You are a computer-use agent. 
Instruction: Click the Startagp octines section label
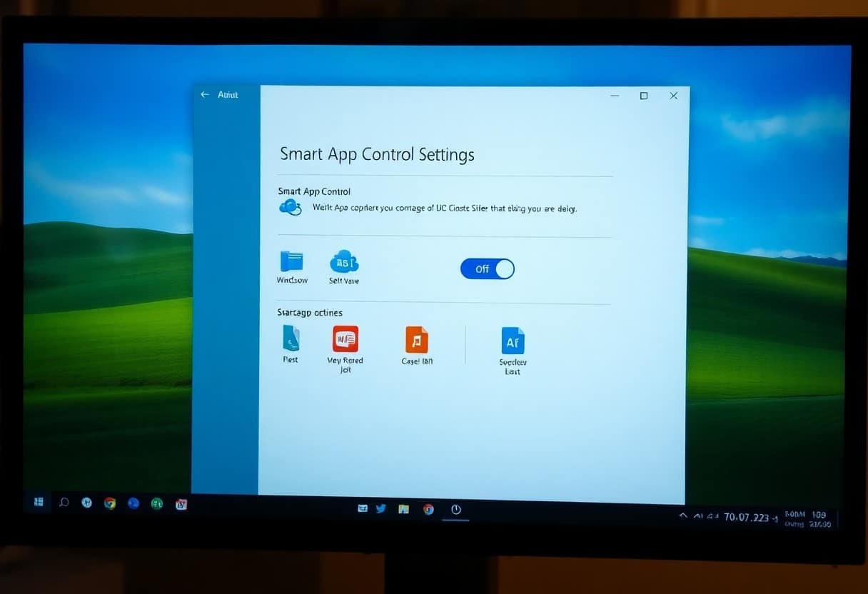tap(310, 313)
